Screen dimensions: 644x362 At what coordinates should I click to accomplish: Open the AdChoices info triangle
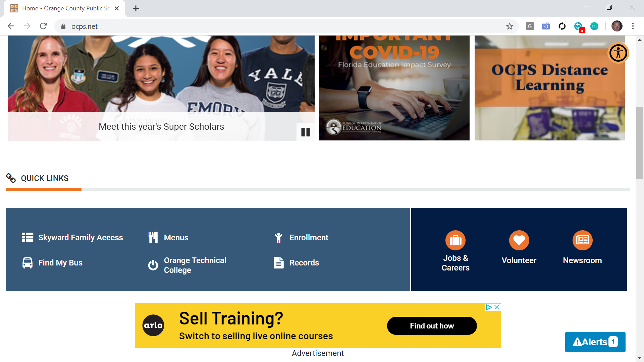(x=489, y=307)
